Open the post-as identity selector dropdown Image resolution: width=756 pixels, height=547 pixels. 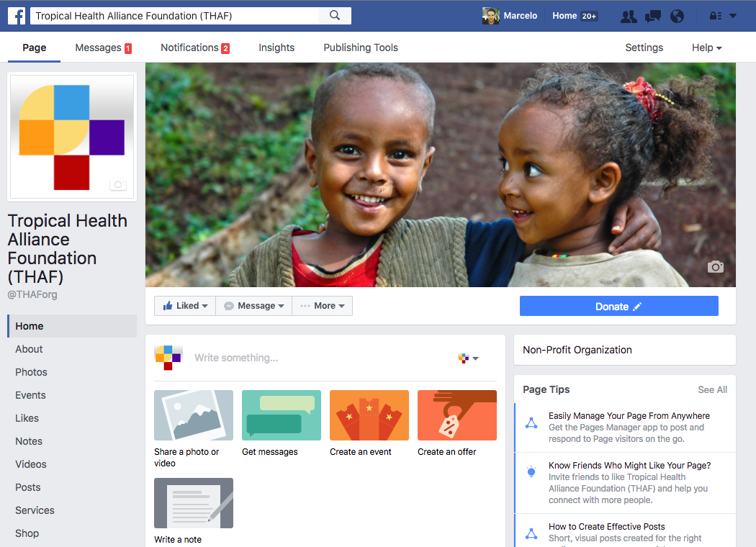pyautogui.click(x=468, y=358)
